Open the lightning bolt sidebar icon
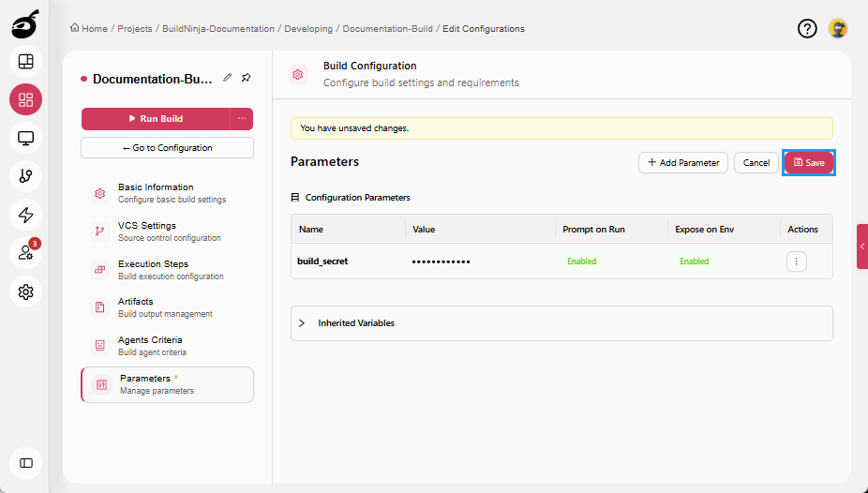This screenshot has height=493, width=868. [x=25, y=215]
